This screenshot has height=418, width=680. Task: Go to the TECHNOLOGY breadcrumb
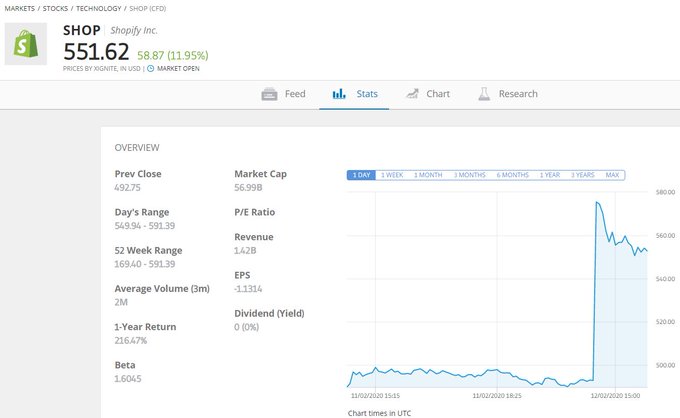(98, 8)
